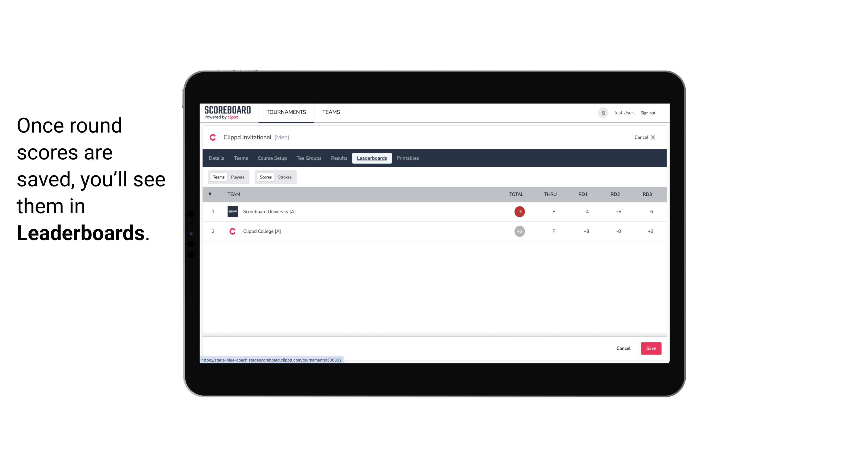Click the Clippd Invitational C logo icon
The height and width of the screenshot is (467, 868).
[213, 138]
